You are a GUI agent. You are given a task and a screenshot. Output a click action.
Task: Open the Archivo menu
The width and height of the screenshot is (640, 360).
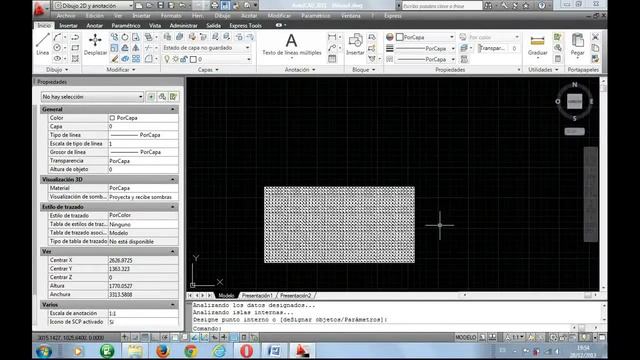66,16
